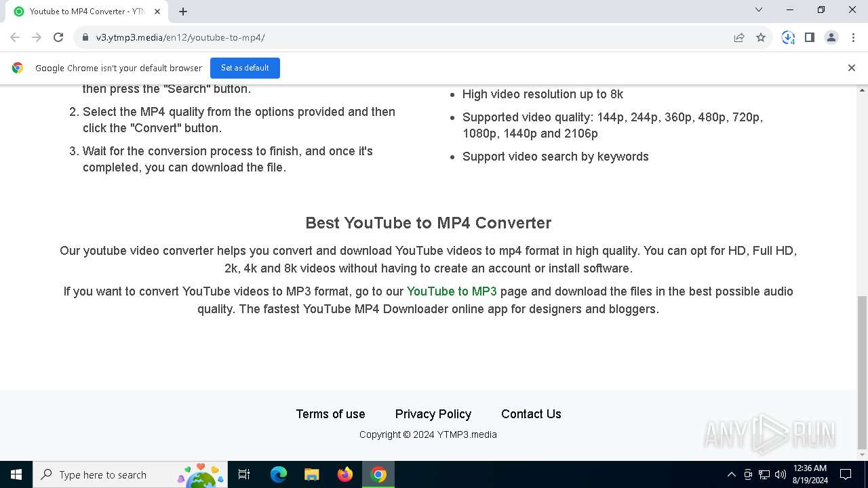Reload the current page
The width and height of the screenshot is (868, 488).
58,37
